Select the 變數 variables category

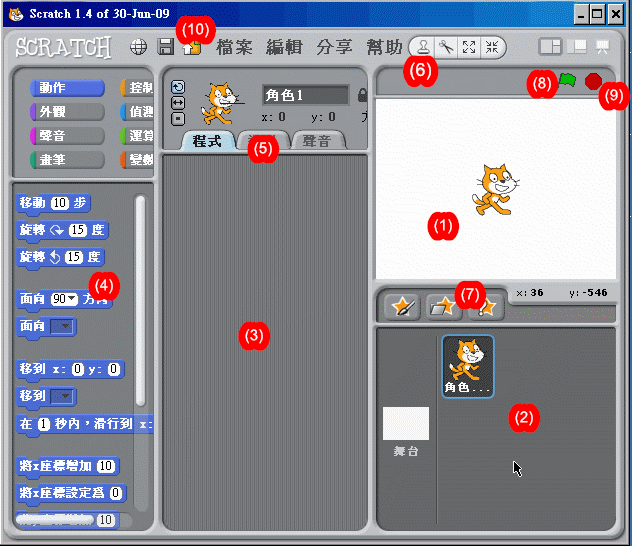tap(137, 160)
